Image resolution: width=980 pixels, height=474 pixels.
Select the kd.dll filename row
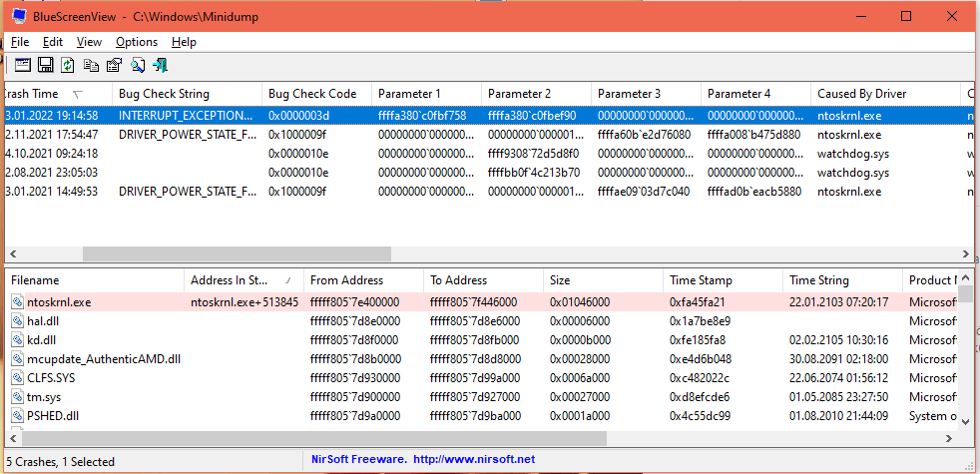click(482, 340)
